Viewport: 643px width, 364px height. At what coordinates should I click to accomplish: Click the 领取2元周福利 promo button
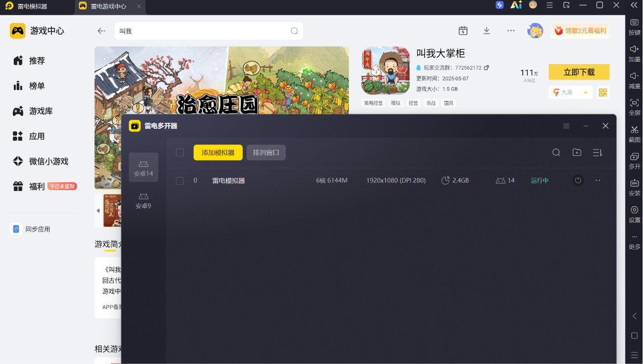coord(580,30)
